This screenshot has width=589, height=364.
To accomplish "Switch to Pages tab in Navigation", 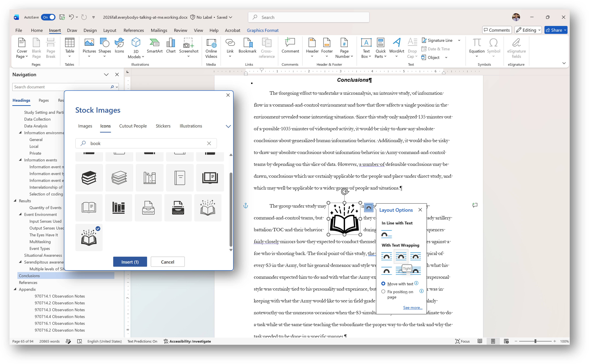I will (x=44, y=100).
